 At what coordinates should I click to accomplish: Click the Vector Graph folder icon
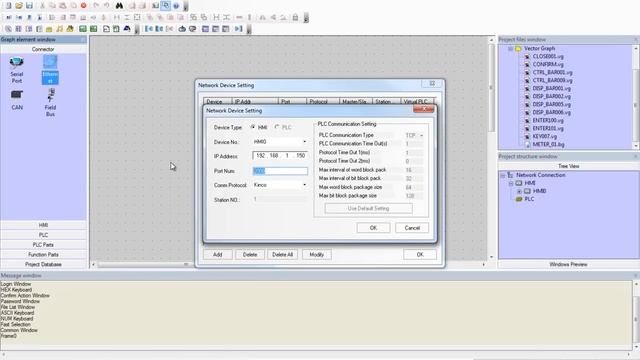coord(518,48)
